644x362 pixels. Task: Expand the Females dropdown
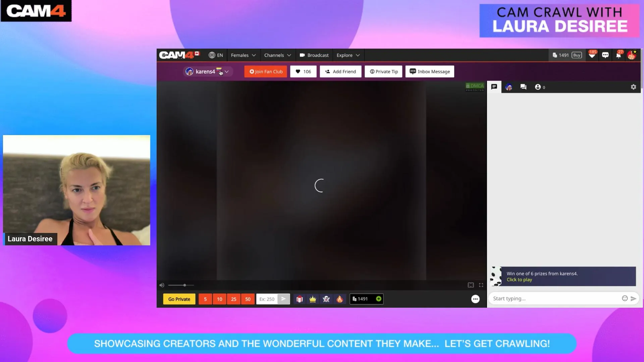[x=243, y=55]
